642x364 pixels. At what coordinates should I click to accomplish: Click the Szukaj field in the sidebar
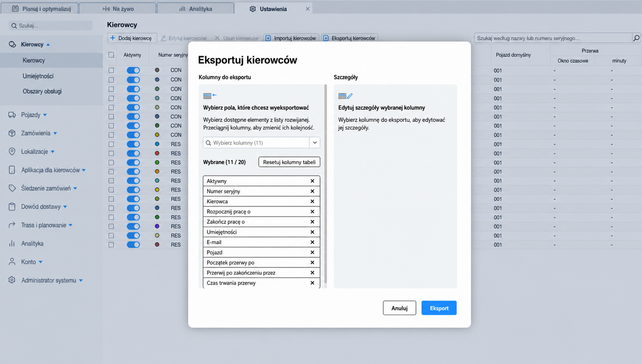point(51,25)
